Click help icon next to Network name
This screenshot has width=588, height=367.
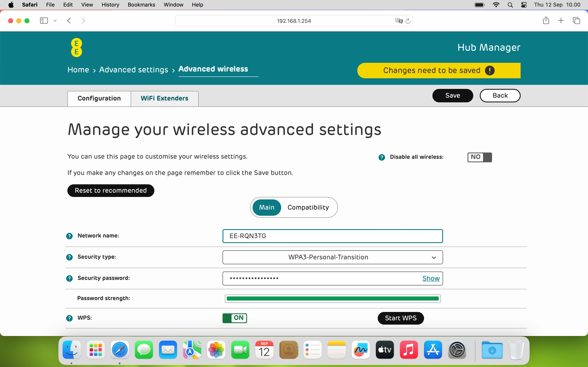69,236
